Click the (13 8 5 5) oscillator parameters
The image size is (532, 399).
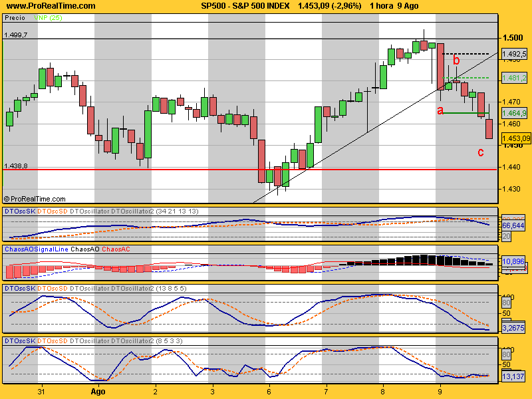[171, 289]
